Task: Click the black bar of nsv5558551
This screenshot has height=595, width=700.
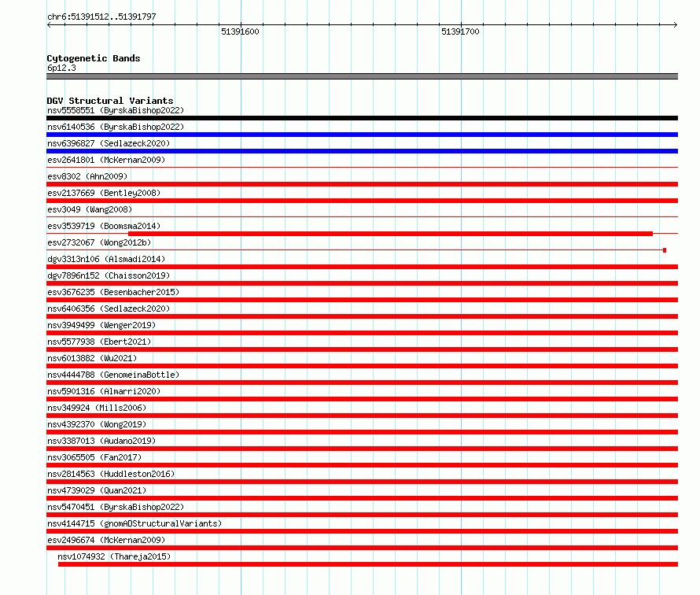Action: [362, 118]
